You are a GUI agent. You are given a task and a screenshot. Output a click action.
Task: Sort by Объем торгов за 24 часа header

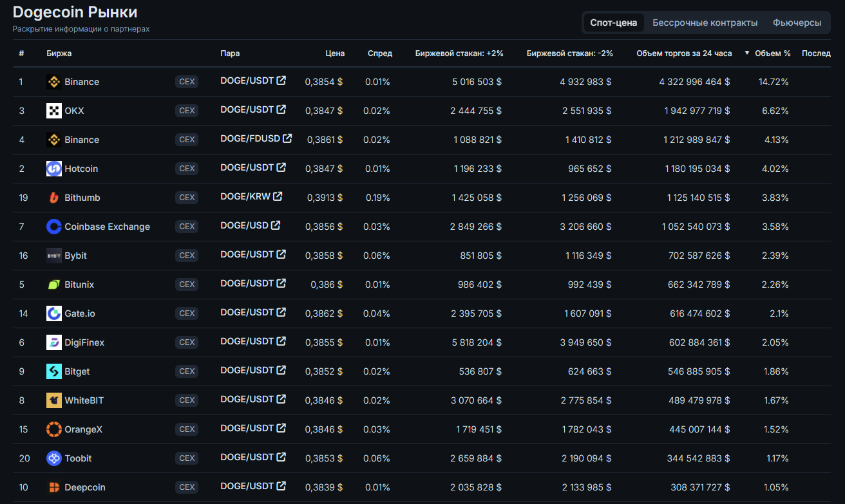pyautogui.click(x=684, y=53)
